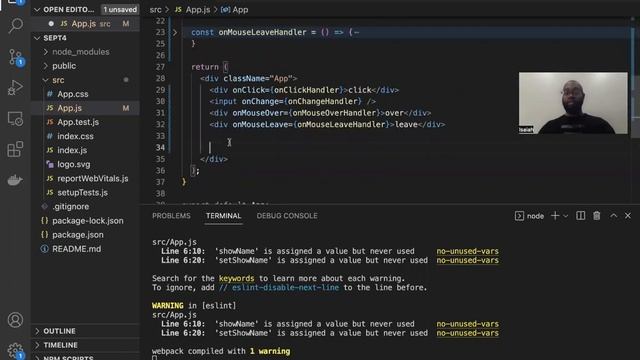Unfold line 23 onMouseLeaveHandler code

pyautogui.click(x=175, y=32)
